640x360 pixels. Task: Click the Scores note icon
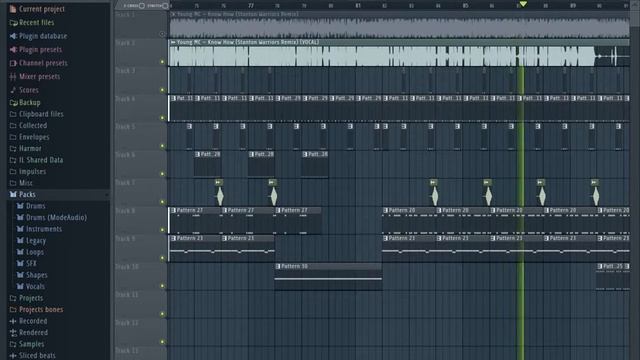coord(13,90)
